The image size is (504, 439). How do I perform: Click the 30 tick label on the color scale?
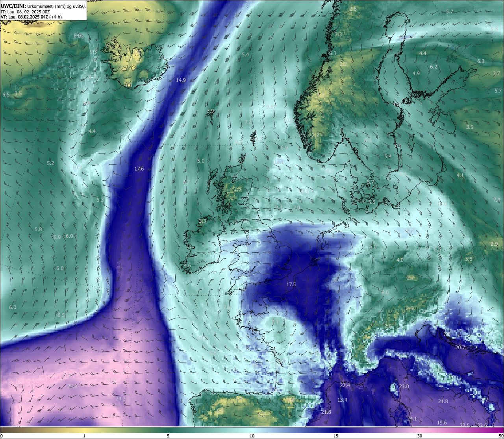420,435
